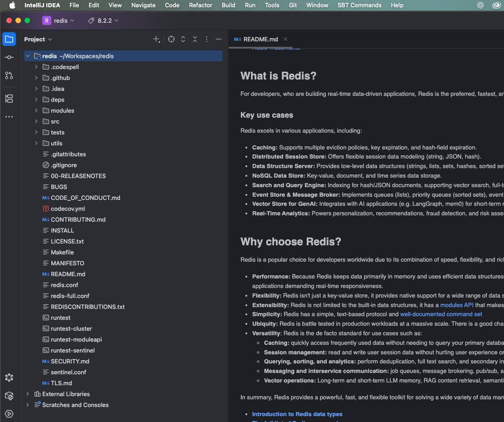
Task: Click the Creative Cloud icon in menu bar
Action: (x=496, y=5)
